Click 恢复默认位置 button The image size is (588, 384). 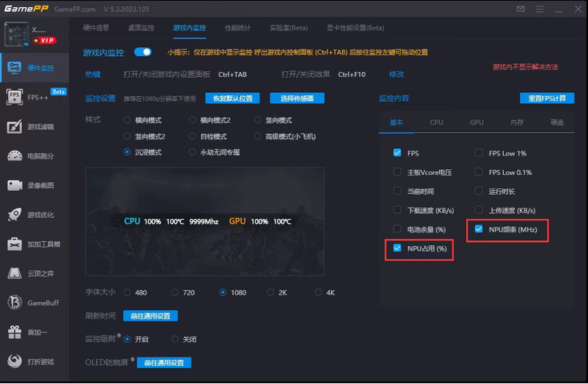click(233, 98)
